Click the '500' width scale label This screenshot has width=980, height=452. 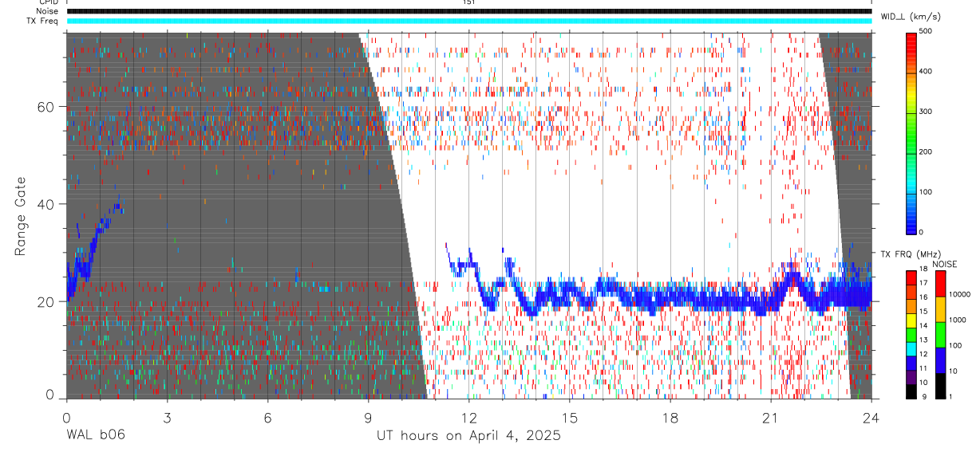tap(926, 31)
